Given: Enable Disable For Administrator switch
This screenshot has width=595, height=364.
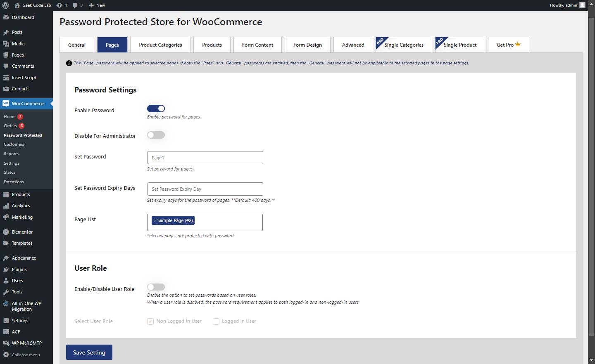Looking at the screenshot, I should point(156,135).
